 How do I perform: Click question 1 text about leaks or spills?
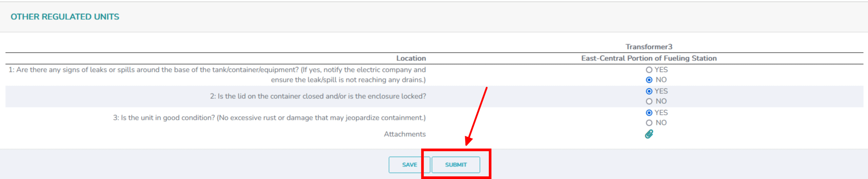[217, 70]
